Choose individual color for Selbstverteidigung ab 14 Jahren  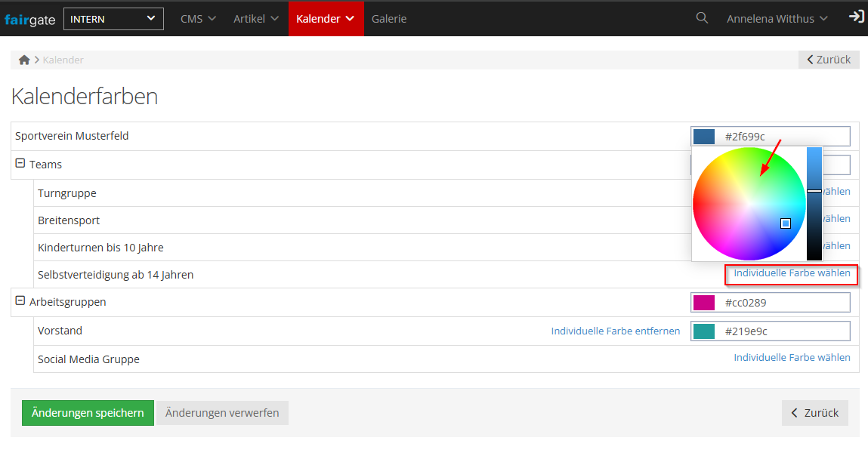[x=792, y=273]
